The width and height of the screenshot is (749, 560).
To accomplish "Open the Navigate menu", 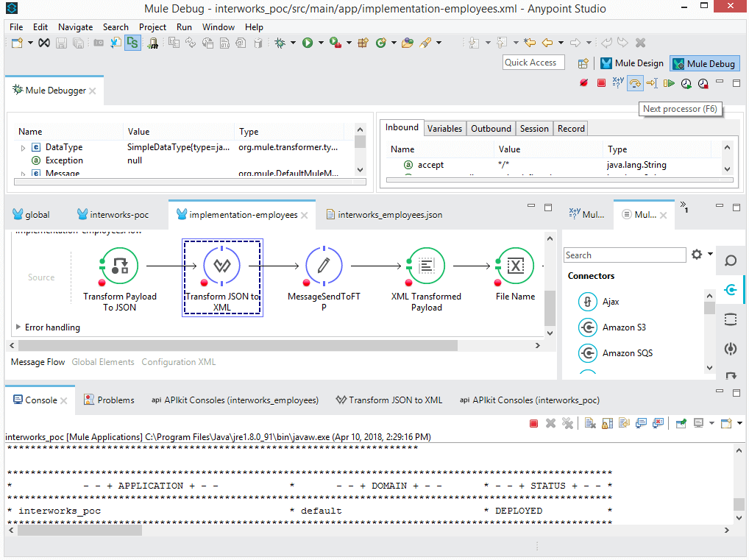I will pyautogui.click(x=75, y=26).
